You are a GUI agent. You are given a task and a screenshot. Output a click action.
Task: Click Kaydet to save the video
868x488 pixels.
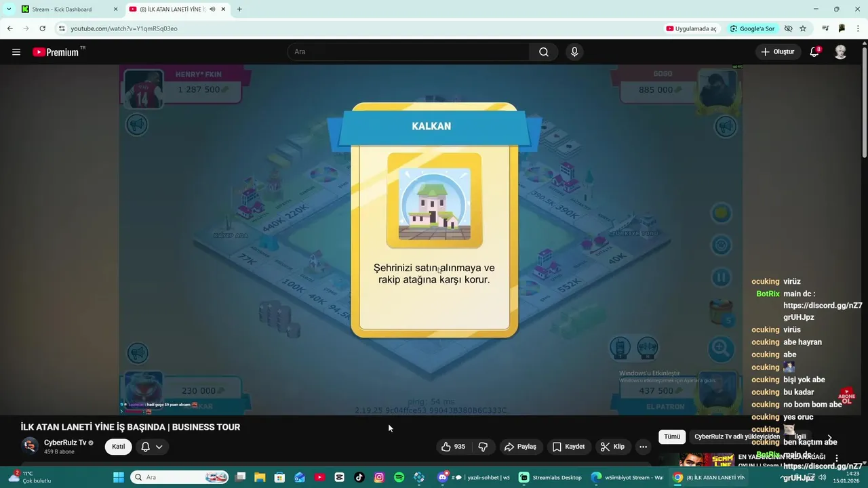click(x=568, y=447)
